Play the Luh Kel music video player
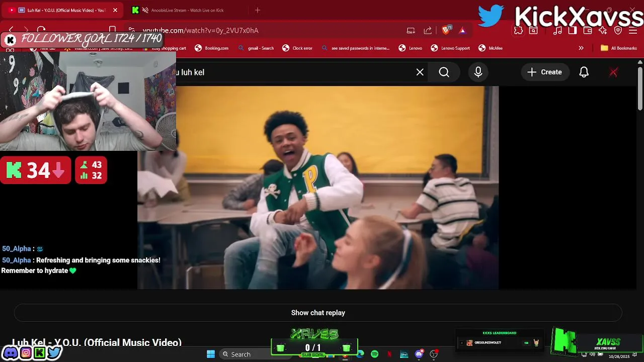This screenshot has width=644, height=362. (318, 188)
